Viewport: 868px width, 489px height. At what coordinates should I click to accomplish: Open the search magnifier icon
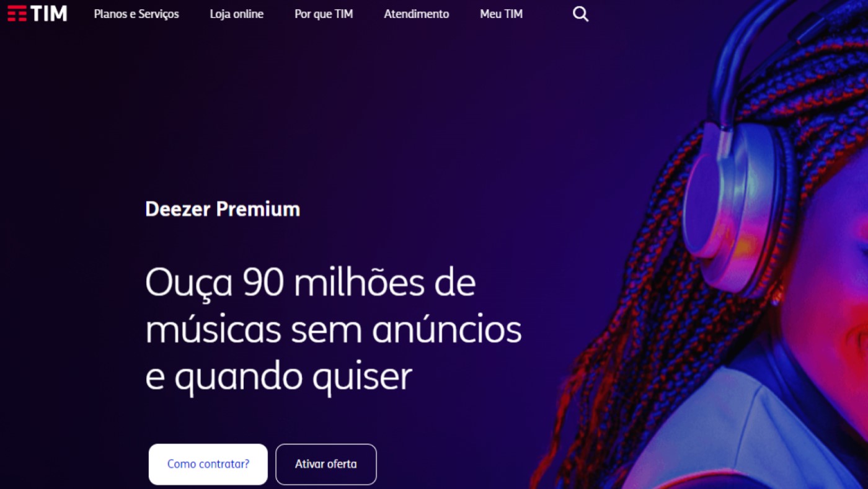580,14
